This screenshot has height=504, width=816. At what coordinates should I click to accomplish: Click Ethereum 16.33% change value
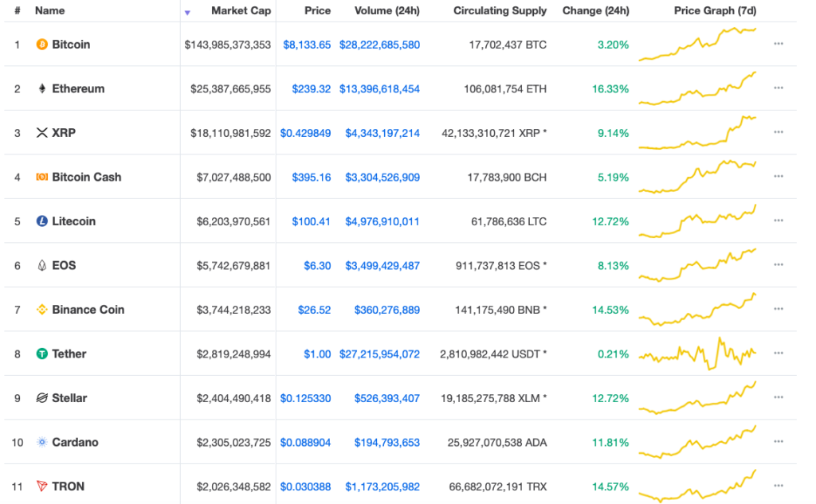610,89
